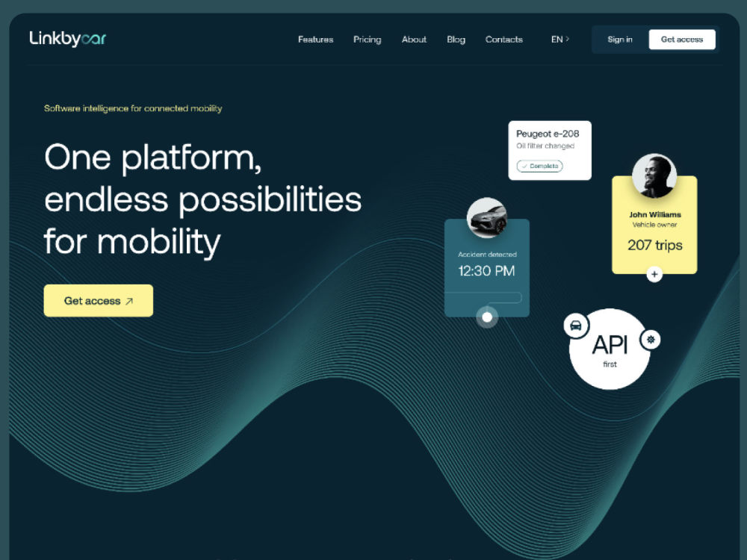The width and height of the screenshot is (747, 560).
Task: Expand the EN language selector
Action: [x=560, y=40]
